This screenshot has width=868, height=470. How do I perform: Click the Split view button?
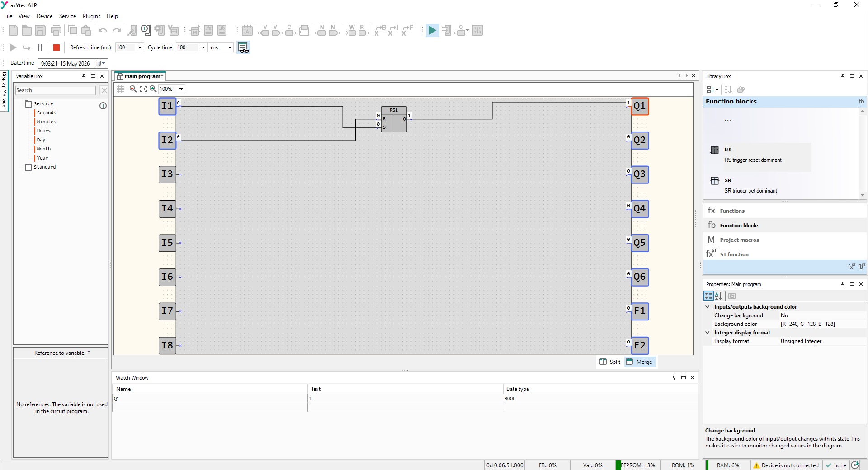[x=610, y=362]
